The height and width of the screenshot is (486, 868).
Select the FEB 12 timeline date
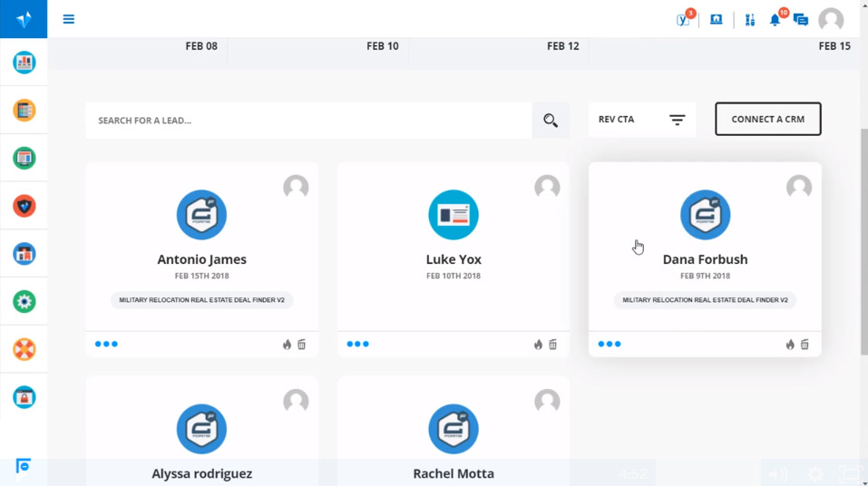(563, 46)
